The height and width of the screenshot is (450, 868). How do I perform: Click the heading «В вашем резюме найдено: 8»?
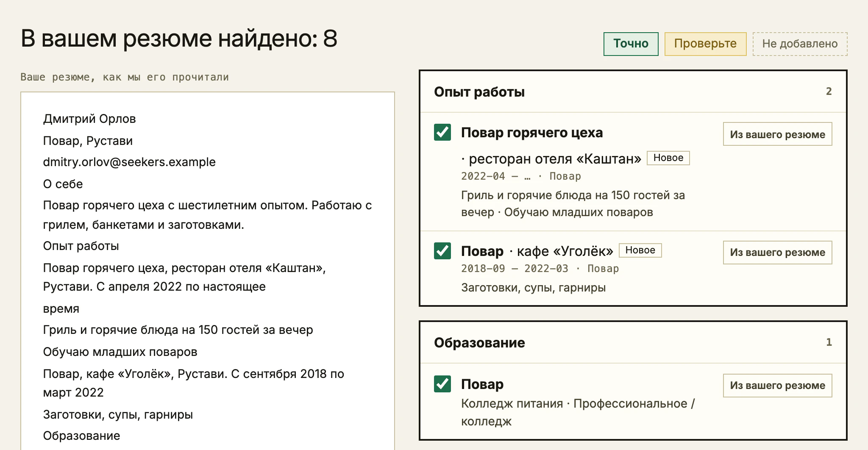pyautogui.click(x=179, y=39)
